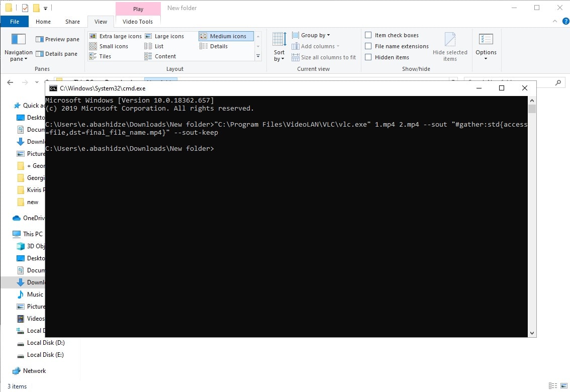
Task: Select Network in navigation pane
Action: (x=29, y=370)
